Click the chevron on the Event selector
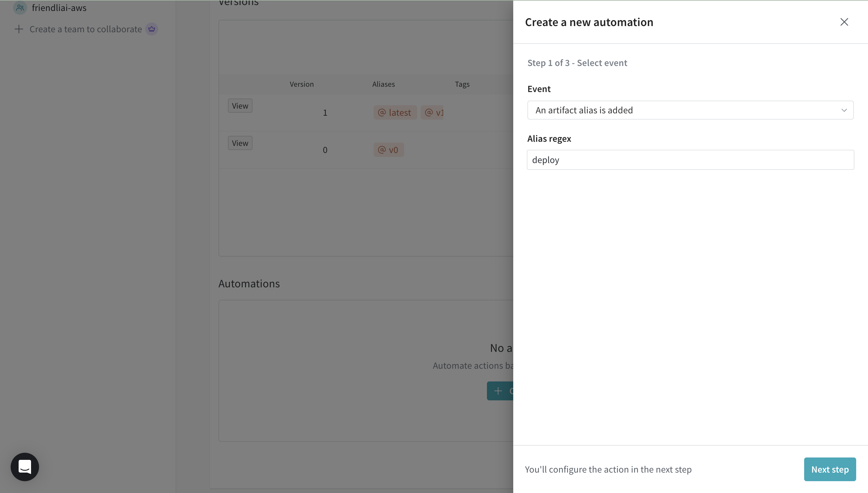Viewport: 868px width, 493px height. pyautogui.click(x=844, y=110)
